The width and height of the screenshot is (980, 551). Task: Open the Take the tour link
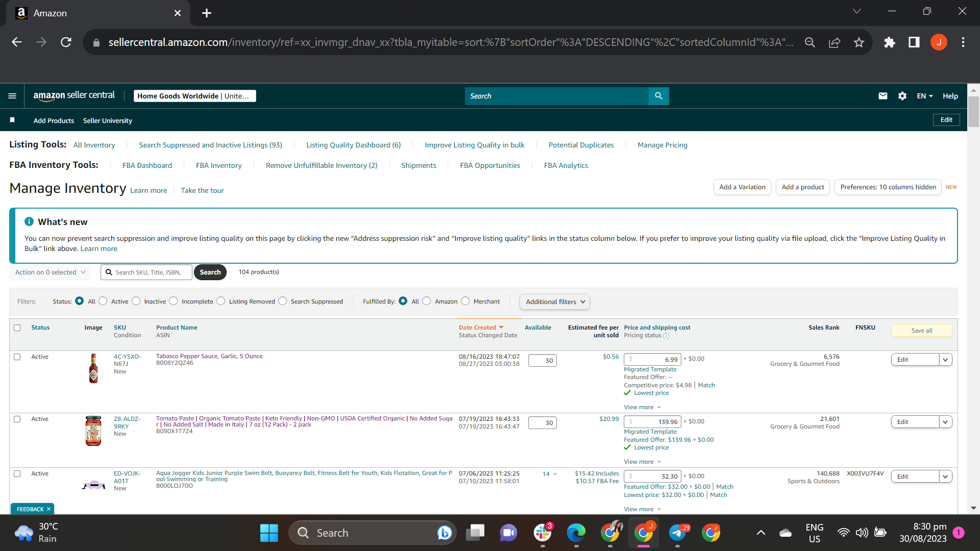point(202,190)
